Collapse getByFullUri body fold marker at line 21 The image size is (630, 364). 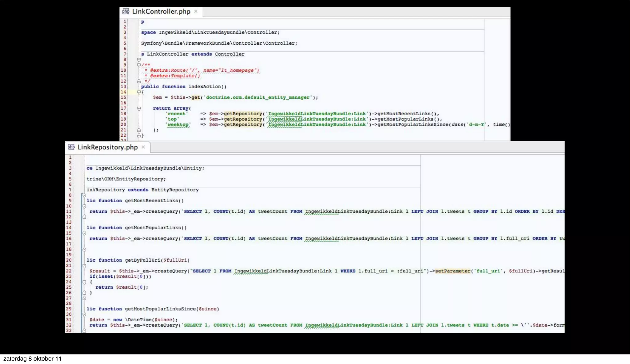[84, 266]
